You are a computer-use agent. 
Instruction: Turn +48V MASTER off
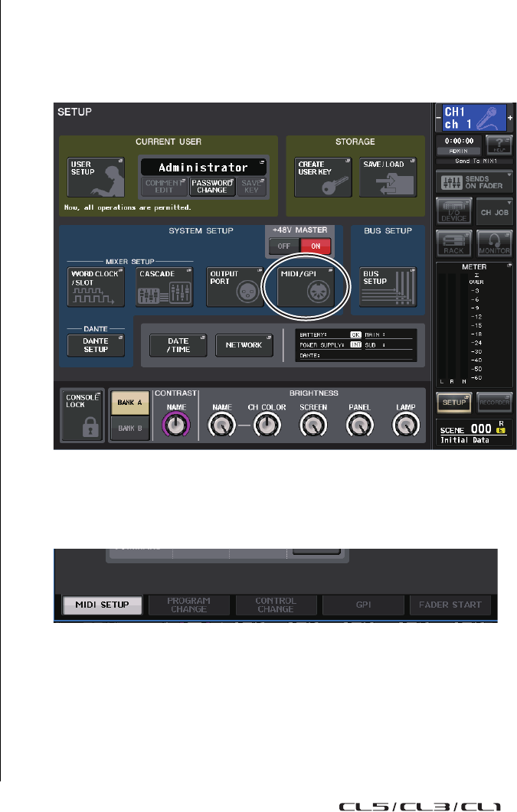(284, 246)
